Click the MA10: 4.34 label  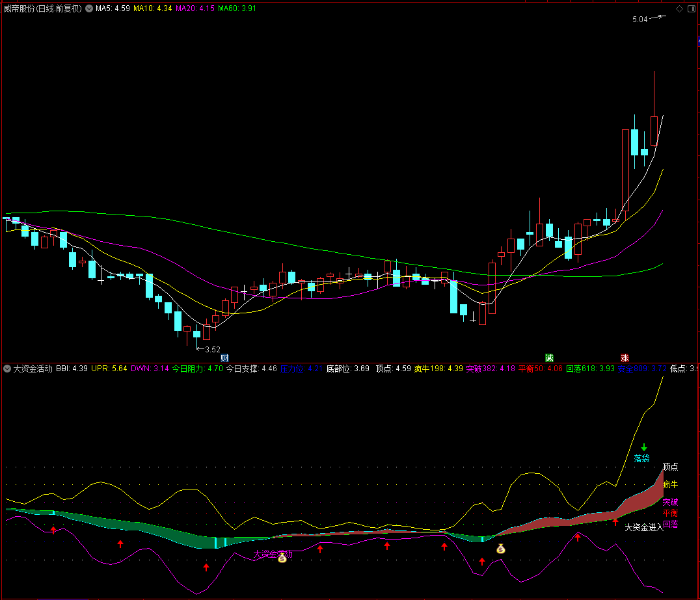(x=153, y=8)
